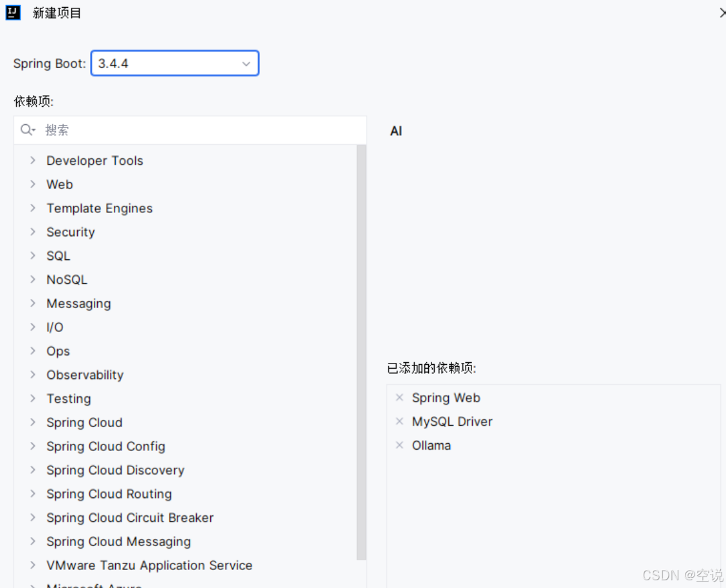This screenshot has height=588, width=726.
Task: Select the VMware Tanzu Application Service row
Action: 185,565
